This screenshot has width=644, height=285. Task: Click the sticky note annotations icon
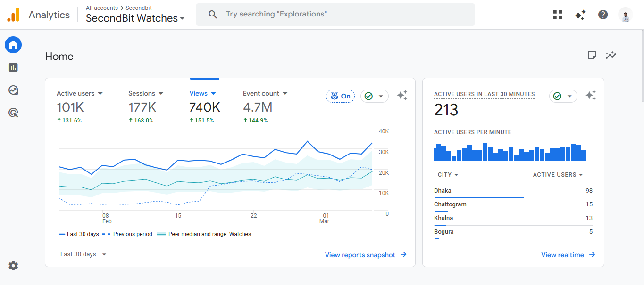click(x=592, y=55)
